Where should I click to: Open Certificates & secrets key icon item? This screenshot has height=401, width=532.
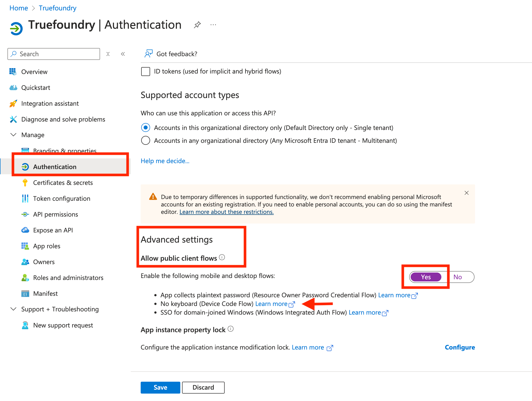tap(25, 183)
